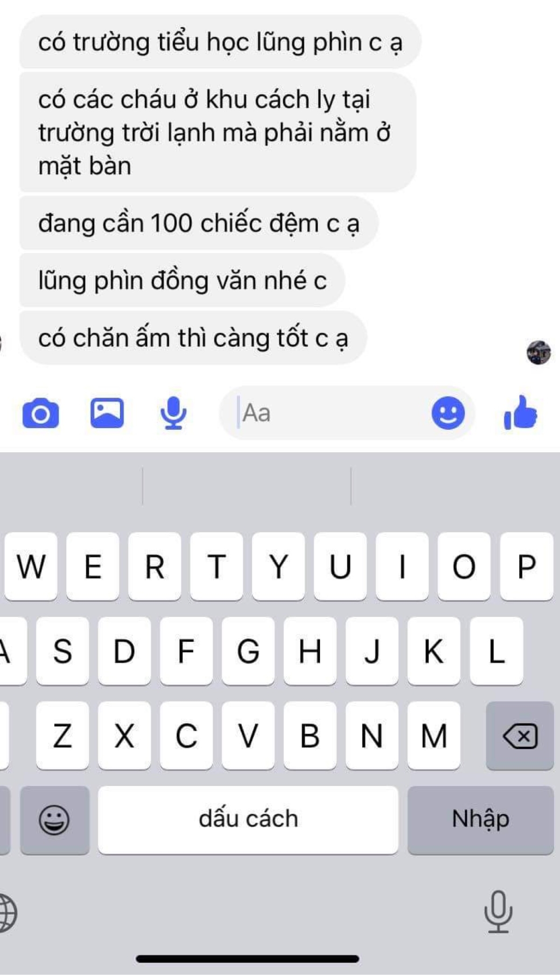
Task: Send a thumbs-up like
Action: [520, 412]
